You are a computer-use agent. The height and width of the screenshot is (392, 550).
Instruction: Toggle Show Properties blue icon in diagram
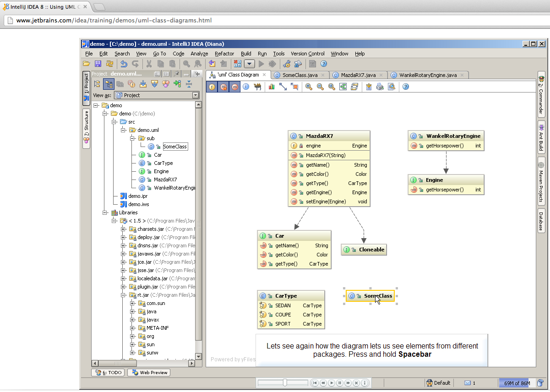[x=246, y=87]
